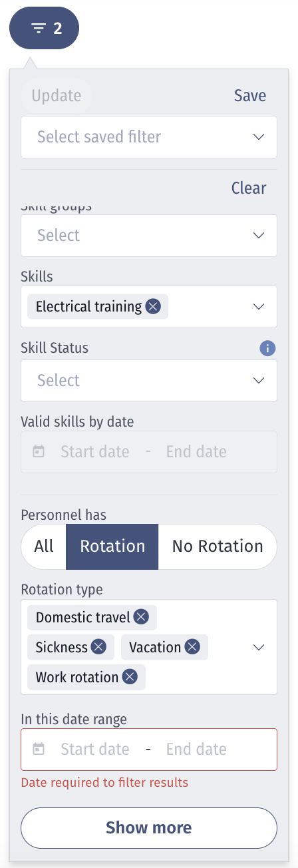The height and width of the screenshot is (868, 298).
Task: Click the filter icon button showing 2
Action: [44, 28]
